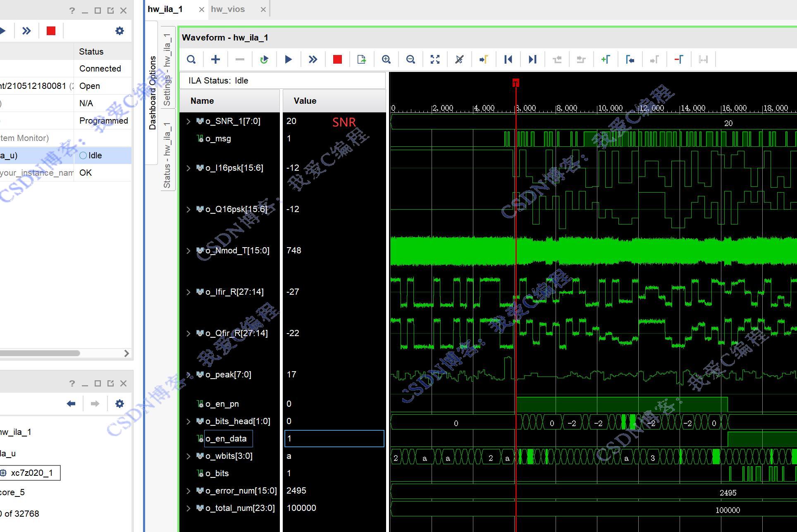Viewport: 797px width, 532px height.
Task: Click the previous transition icon
Action: click(557, 60)
